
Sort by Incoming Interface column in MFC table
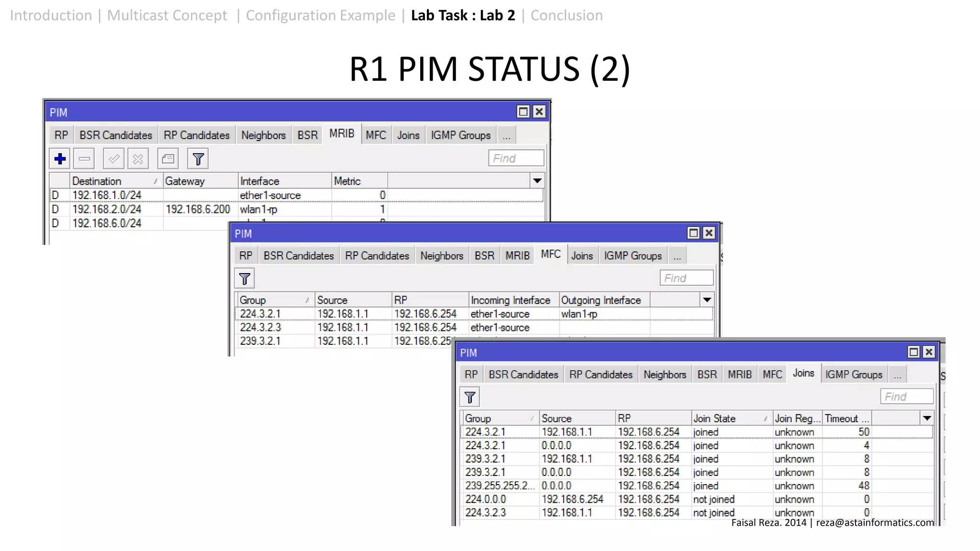(514, 300)
